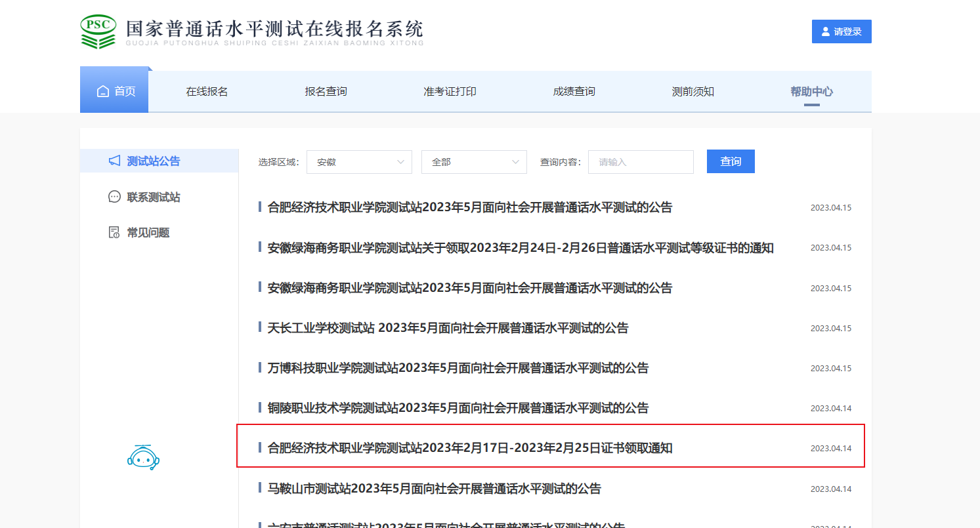980x528 pixels.
Task: Click the megaphone icon beside 测试站公告
Action: coord(114,161)
